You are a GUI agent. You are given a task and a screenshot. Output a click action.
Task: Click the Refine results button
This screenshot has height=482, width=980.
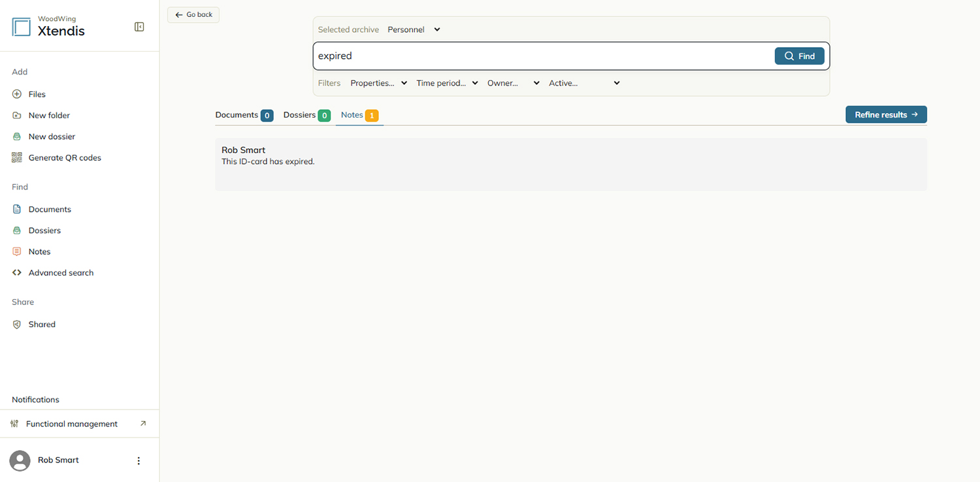[886, 114]
